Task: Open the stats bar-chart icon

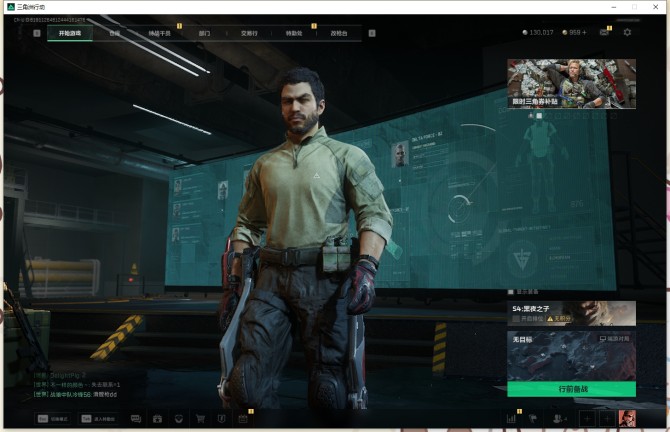Action: (x=511, y=419)
